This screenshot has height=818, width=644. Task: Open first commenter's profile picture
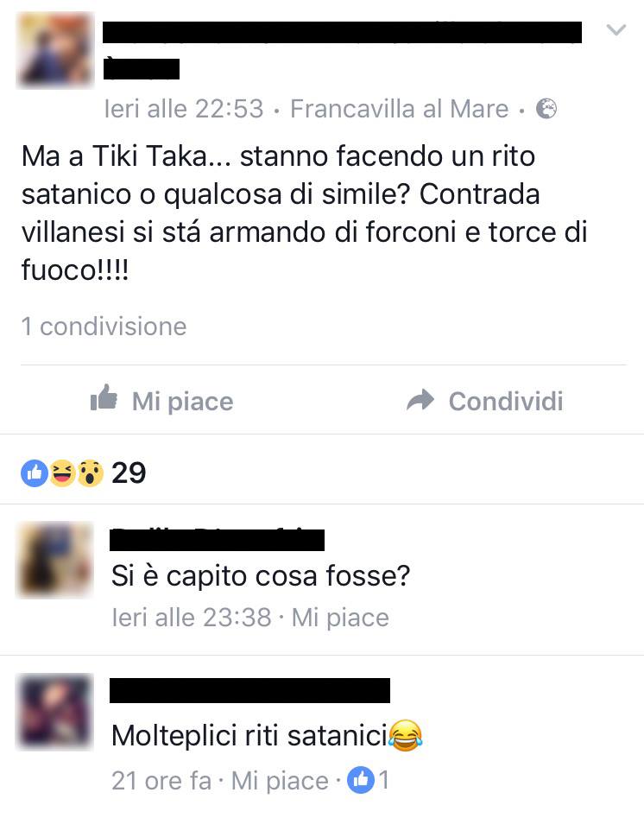pyautogui.click(x=55, y=559)
